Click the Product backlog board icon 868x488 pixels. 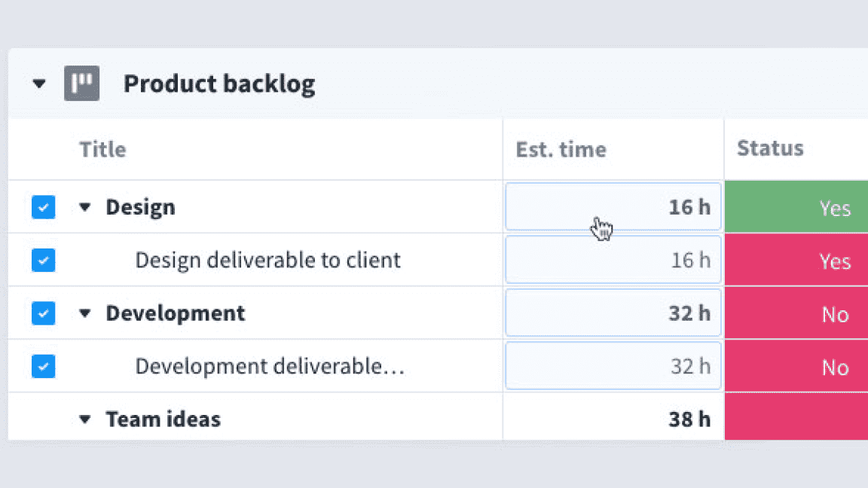pos(81,84)
